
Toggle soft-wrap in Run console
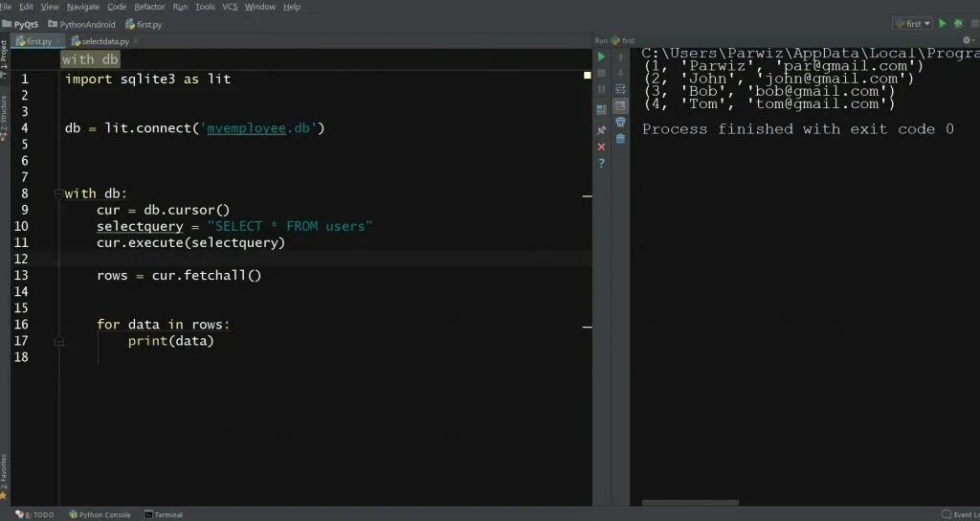620,89
